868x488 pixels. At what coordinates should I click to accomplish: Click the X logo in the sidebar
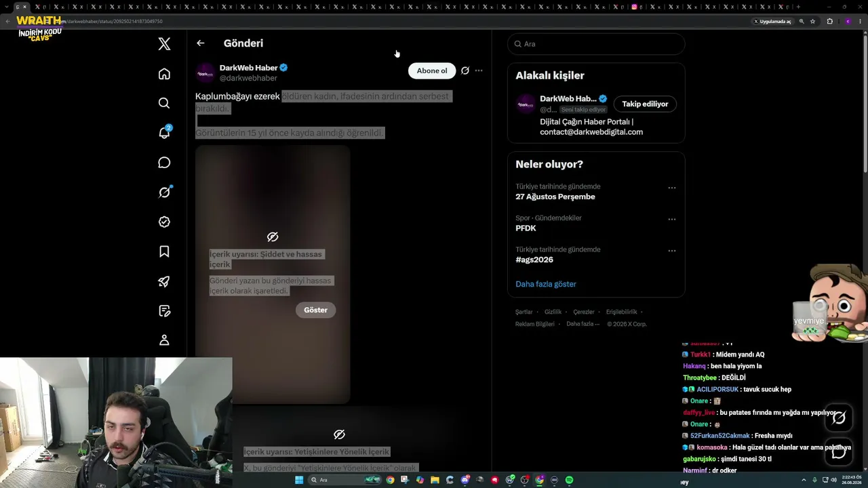tap(164, 44)
